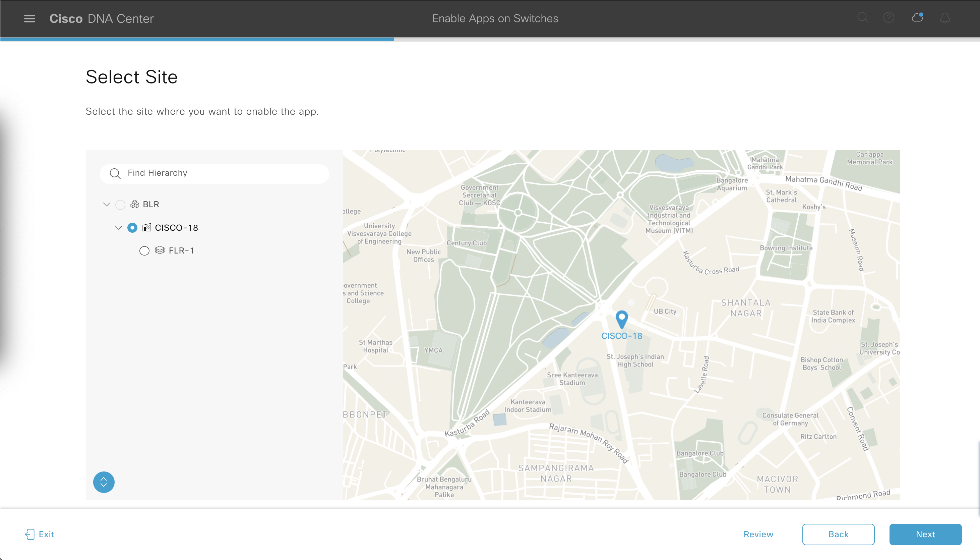Click the search magnifier icon in header
Screen dimensions: 980x560
(862, 18)
